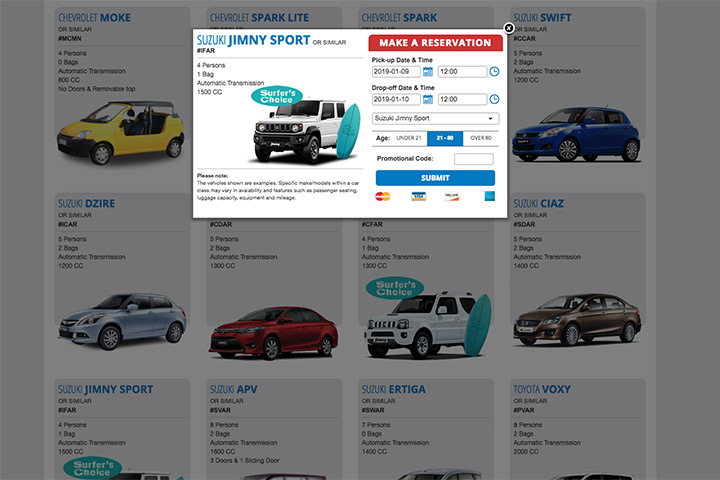Open the Suzuki Jimny Sport card title at bottom
Image resolution: width=720 pixels, height=480 pixels.
coord(105,390)
